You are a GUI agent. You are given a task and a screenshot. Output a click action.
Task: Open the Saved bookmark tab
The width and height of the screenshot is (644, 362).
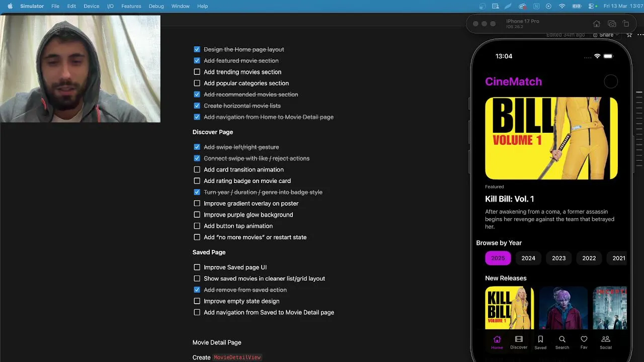click(540, 342)
